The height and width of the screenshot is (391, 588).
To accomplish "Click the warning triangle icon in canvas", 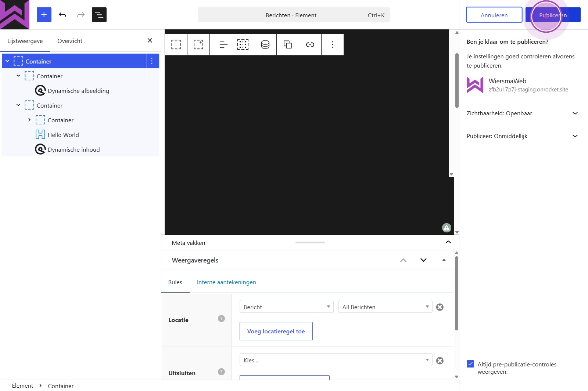I will pos(447,228).
